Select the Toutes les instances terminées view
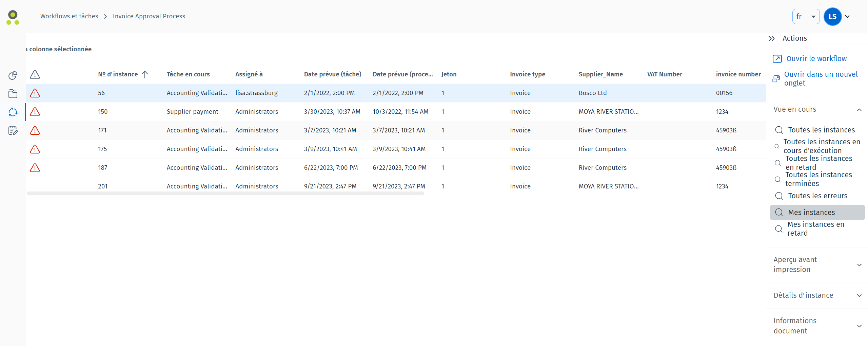Screen dimensions: 868x346 point(818,179)
